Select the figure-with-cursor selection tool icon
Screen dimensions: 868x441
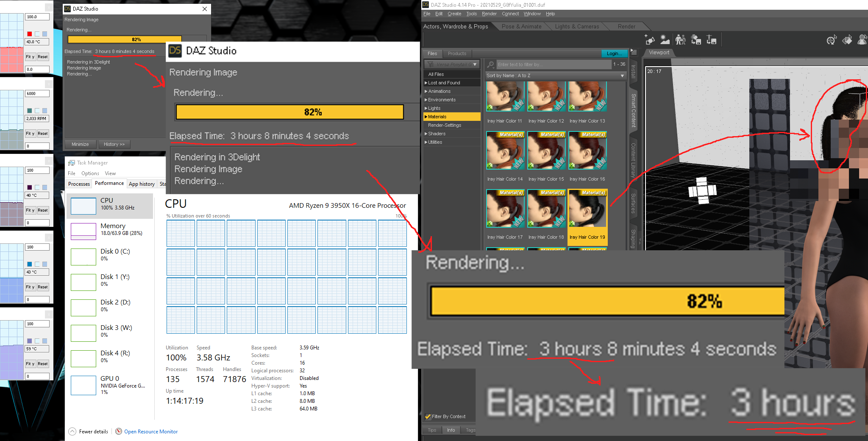pos(862,40)
